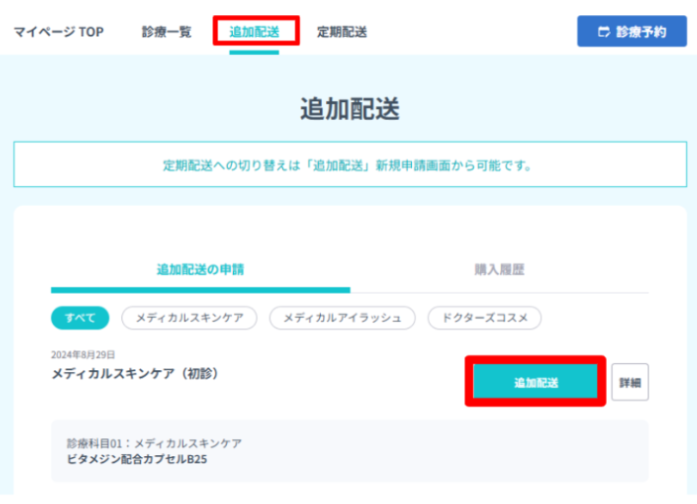Filter by ドクターズコスメ chip
Image resolution: width=697 pixels, height=504 pixels.
point(485,318)
